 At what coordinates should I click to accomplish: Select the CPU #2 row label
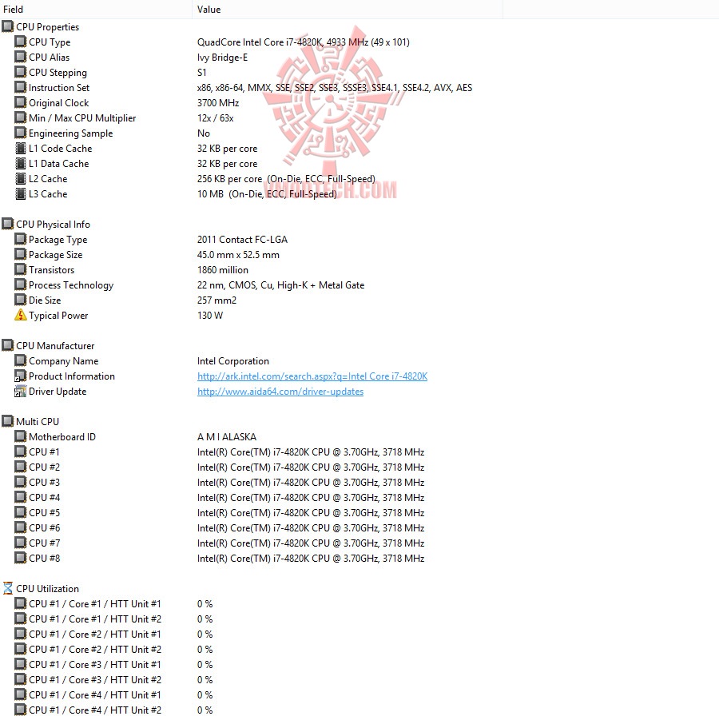pos(45,467)
